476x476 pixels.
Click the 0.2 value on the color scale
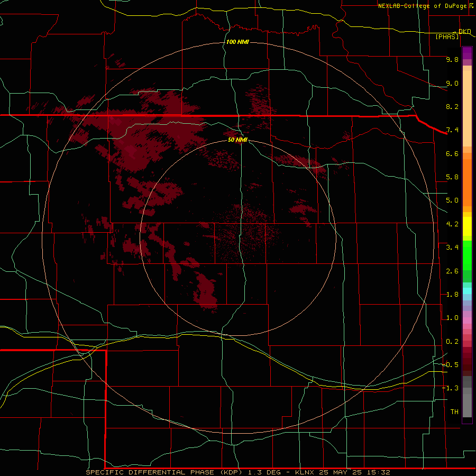tap(452, 342)
